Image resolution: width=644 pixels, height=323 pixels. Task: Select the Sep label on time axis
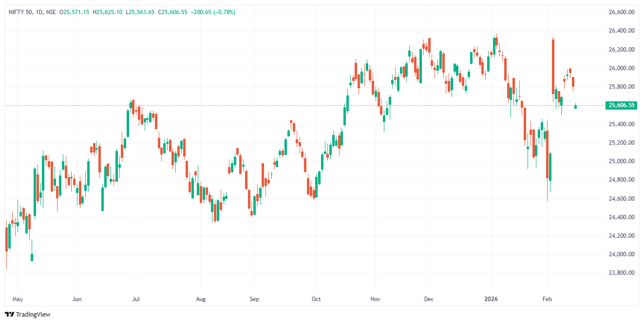[x=253, y=298]
